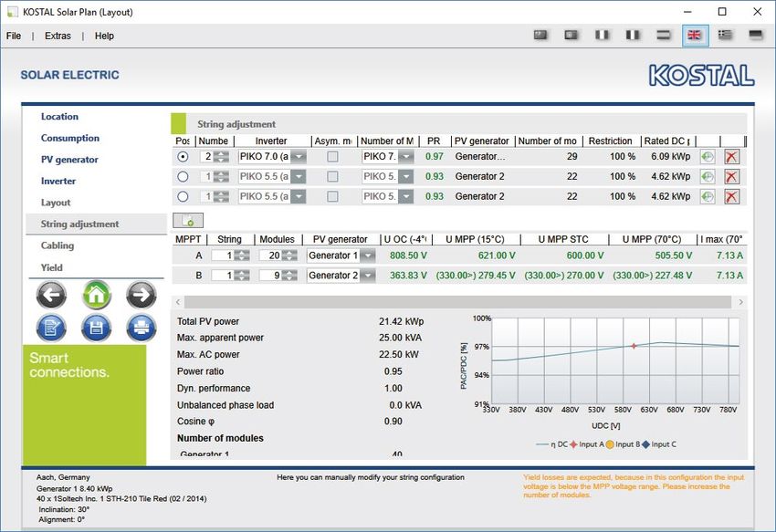Adjust the String stepper for MPPT B
The image size is (776, 532).
[242, 276]
